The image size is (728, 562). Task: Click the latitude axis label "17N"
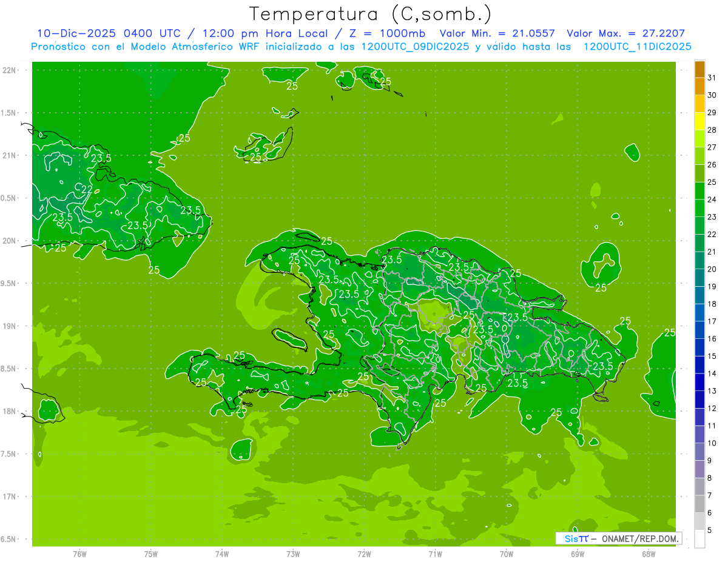click(x=9, y=497)
